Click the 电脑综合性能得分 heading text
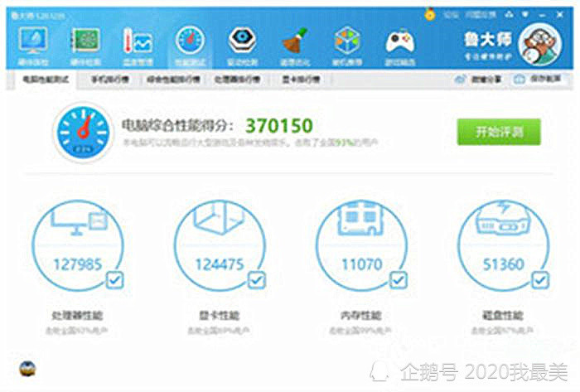Viewport: 580px width, 392px height. (x=178, y=126)
